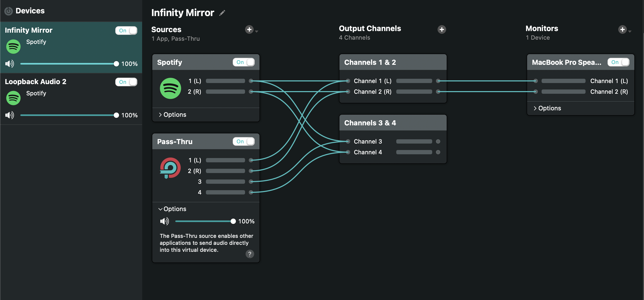Screen dimensions: 644x300
Task: Click the Pass-Thru volume slider handle
Action: click(233, 221)
